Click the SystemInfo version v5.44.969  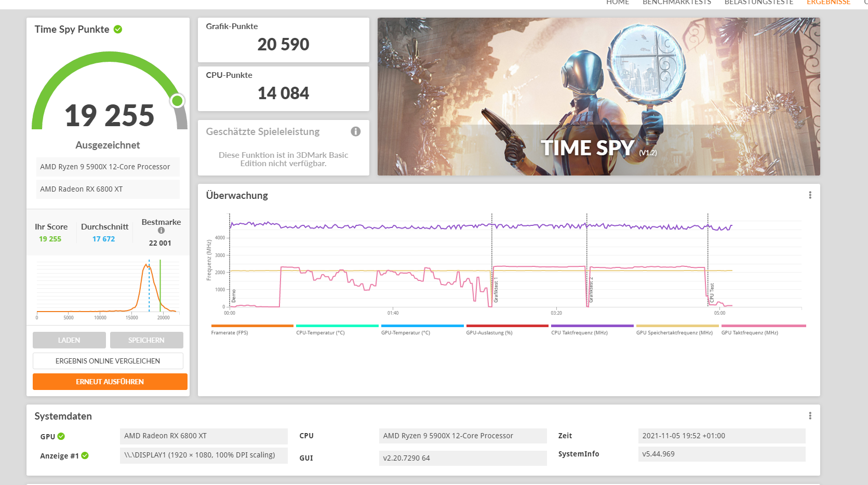pyautogui.click(x=722, y=454)
